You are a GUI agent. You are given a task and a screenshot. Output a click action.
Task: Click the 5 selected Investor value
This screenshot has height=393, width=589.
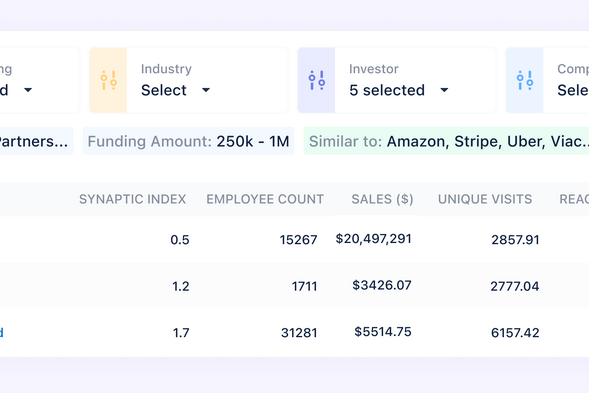(x=387, y=90)
